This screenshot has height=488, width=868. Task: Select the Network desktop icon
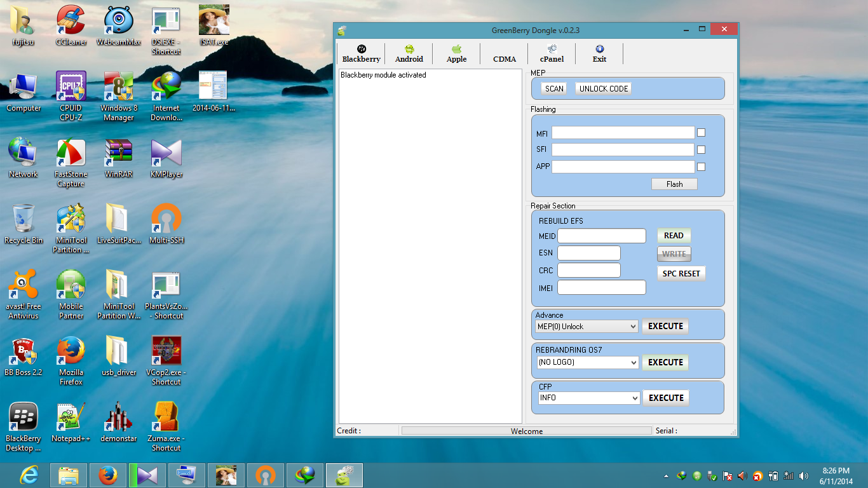(x=23, y=158)
